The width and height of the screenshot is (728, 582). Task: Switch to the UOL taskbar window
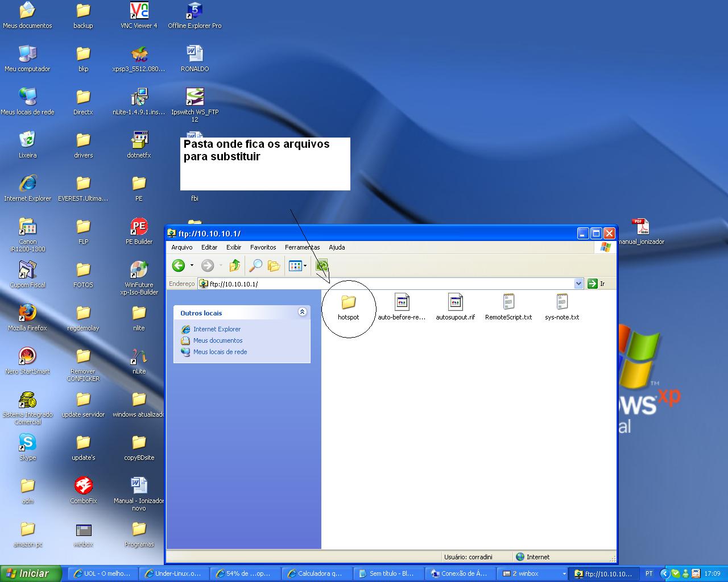103,573
